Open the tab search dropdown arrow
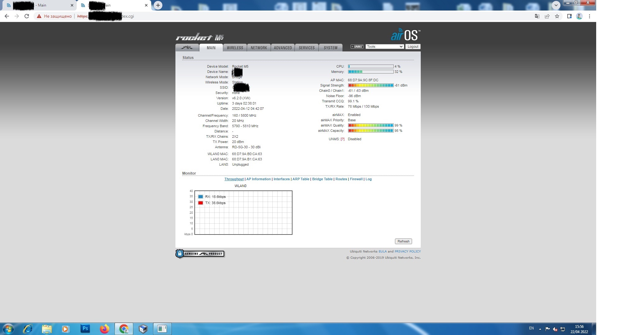644x335 pixels. [556, 5]
